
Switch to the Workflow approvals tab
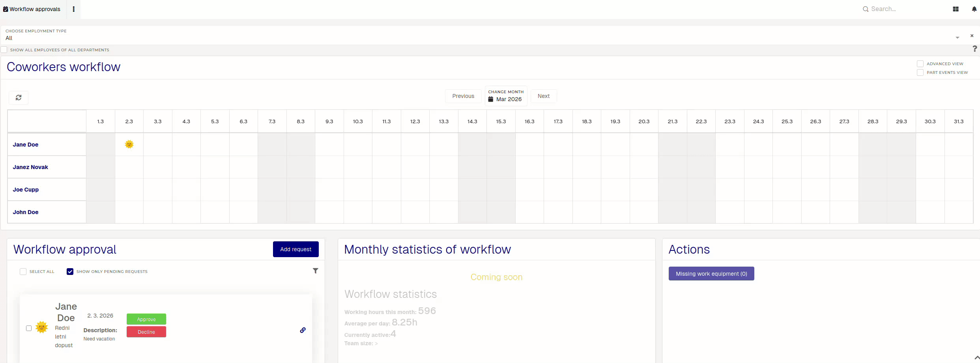[32, 9]
